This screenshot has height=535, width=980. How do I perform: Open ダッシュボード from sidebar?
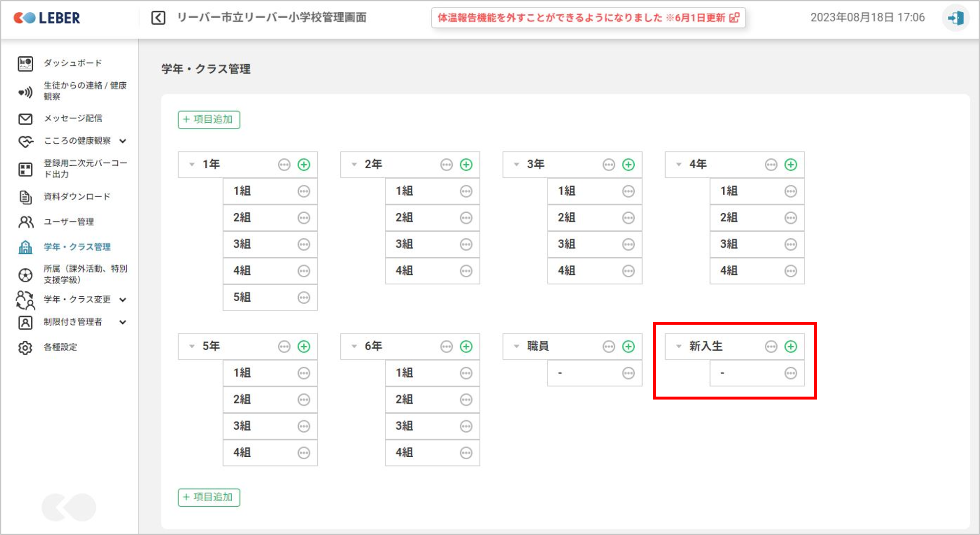[x=72, y=63]
